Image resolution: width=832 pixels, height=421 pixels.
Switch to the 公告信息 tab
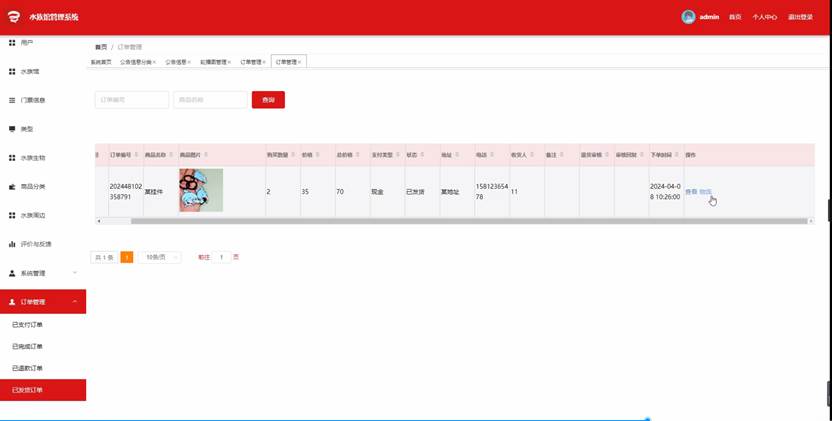click(x=175, y=62)
